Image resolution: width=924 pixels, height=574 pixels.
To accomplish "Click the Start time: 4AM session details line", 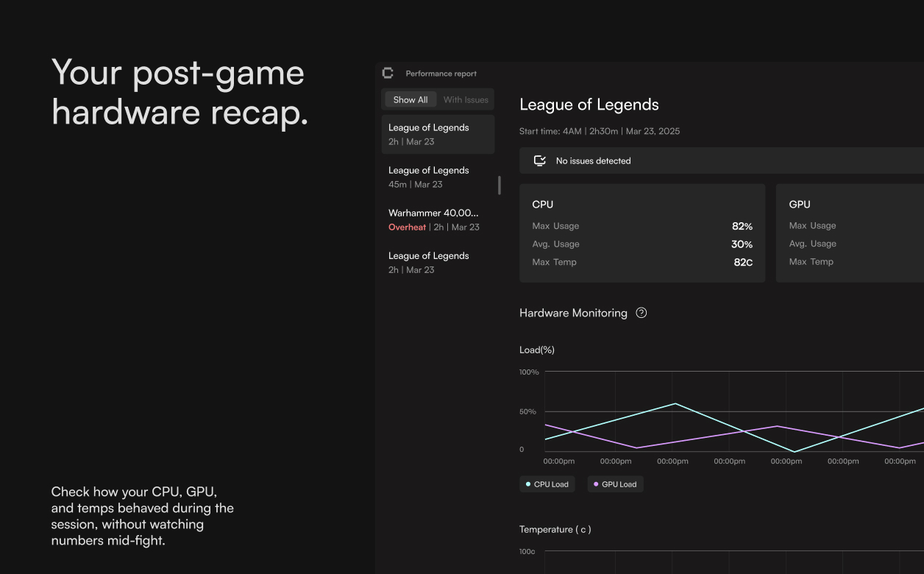I will point(600,131).
